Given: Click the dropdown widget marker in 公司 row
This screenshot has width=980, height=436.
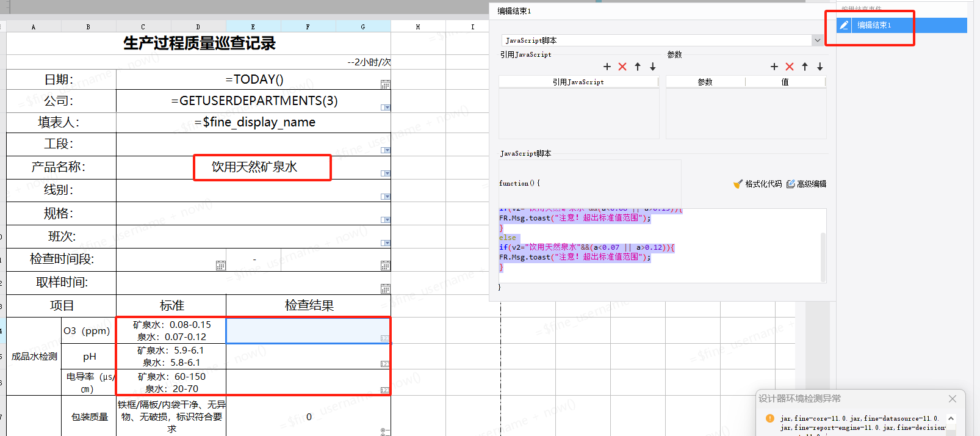Looking at the screenshot, I should [385, 107].
